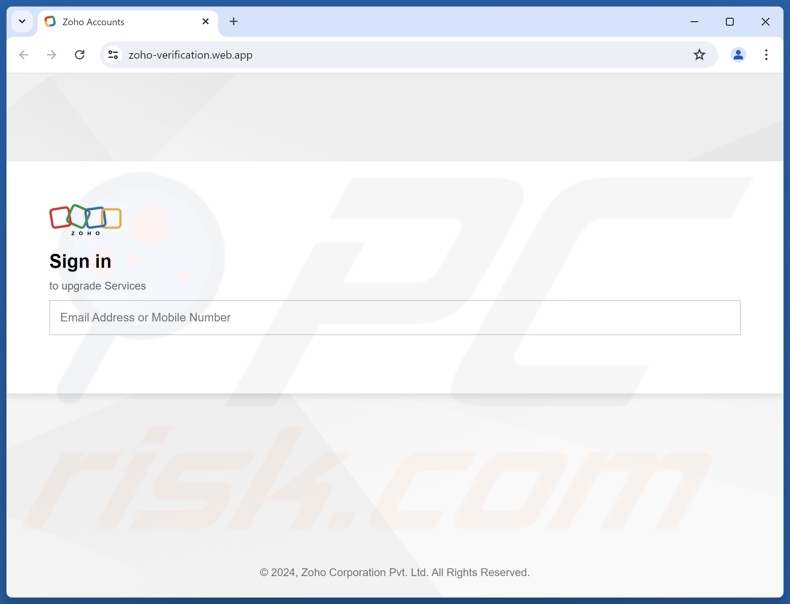This screenshot has height=604, width=790.
Task: Select the Zoho Accounts tab
Action: click(x=128, y=22)
